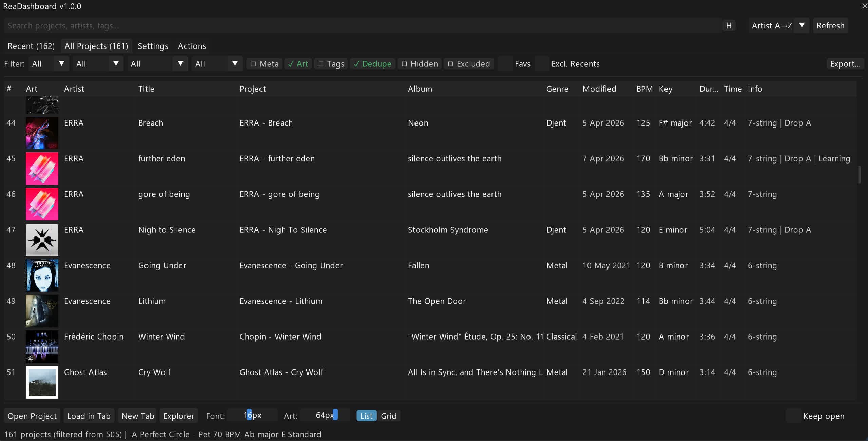The height and width of the screenshot is (441, 868).
Task: Click the Art size slider
Action: [x=325, y=415]
